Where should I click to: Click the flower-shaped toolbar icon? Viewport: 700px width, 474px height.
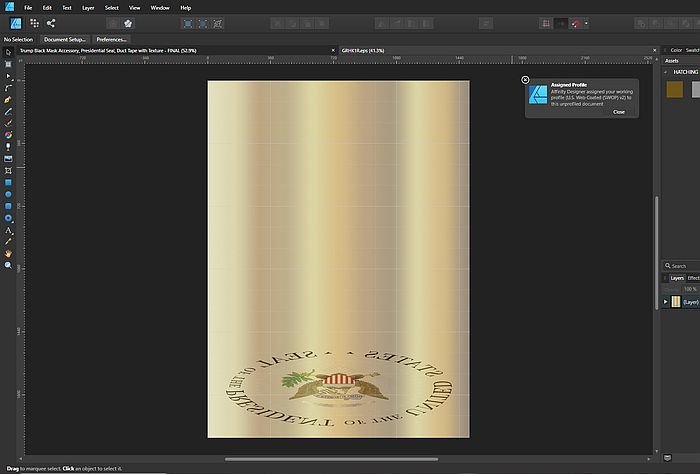(128, 24)
